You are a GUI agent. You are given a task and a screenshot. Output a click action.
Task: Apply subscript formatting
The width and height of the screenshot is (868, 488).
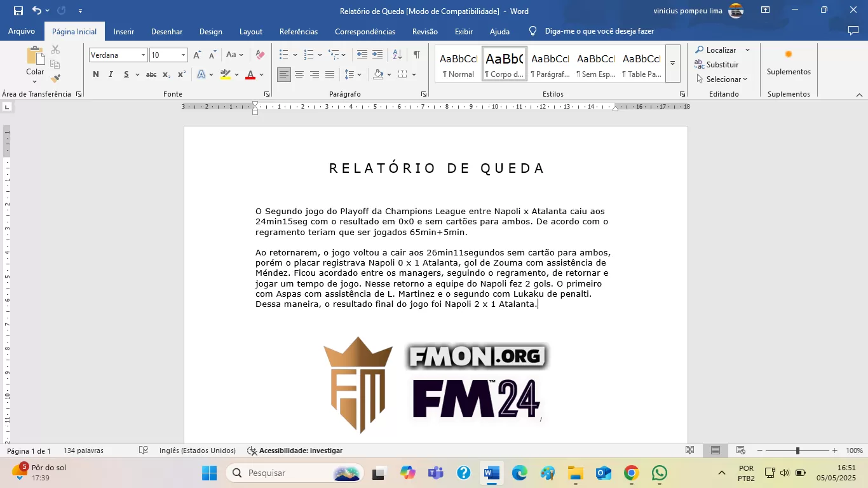point(166,74)
